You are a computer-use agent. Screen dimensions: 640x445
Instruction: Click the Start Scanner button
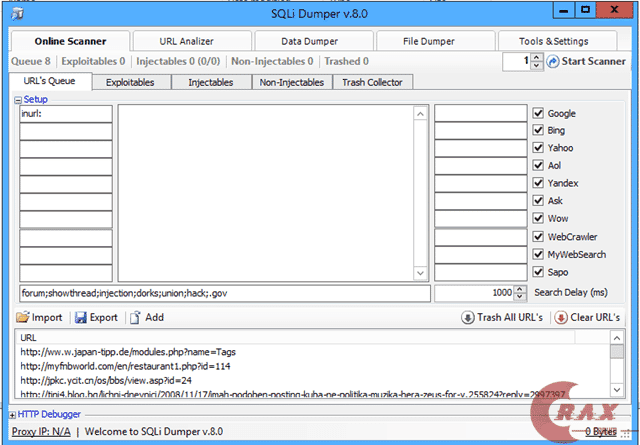click(586, 62)
